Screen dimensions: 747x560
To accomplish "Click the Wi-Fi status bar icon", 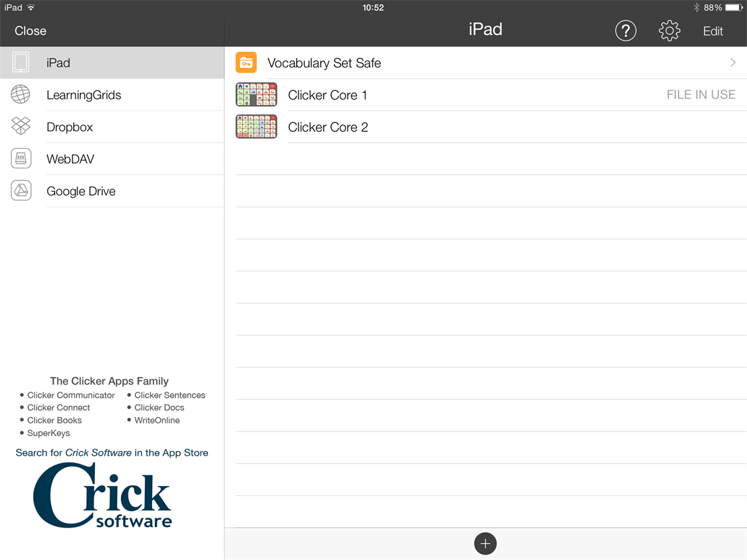I will pos(31,7).
